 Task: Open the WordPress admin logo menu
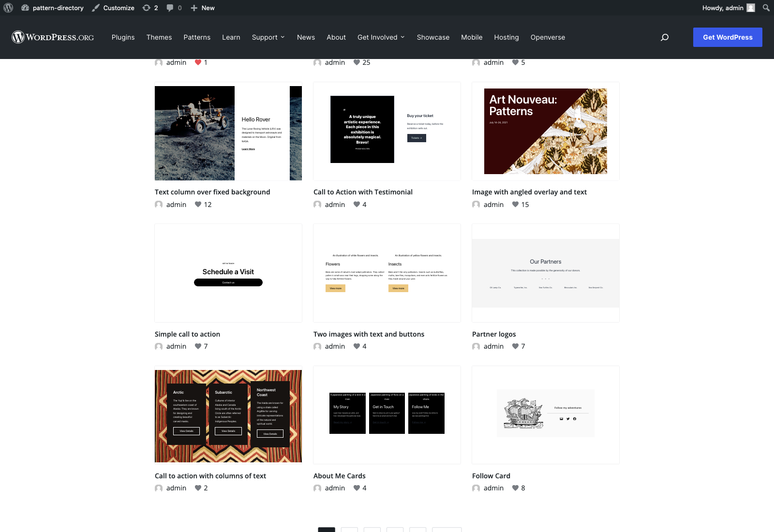(8, 8)
